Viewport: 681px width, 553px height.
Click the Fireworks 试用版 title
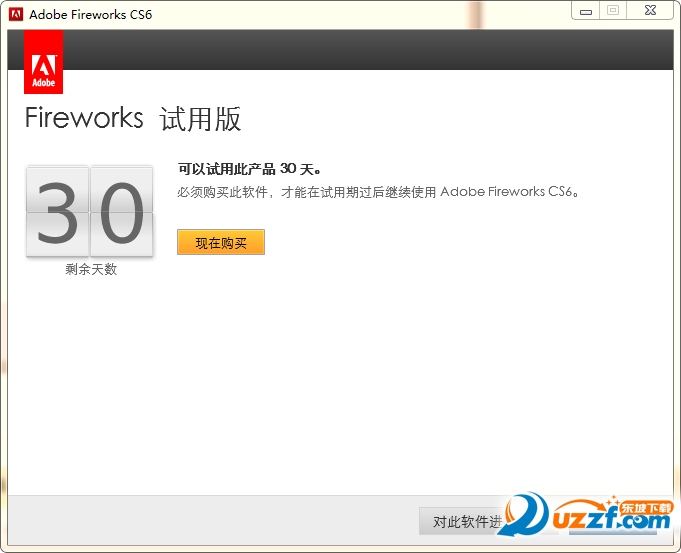tap(133, 118)
